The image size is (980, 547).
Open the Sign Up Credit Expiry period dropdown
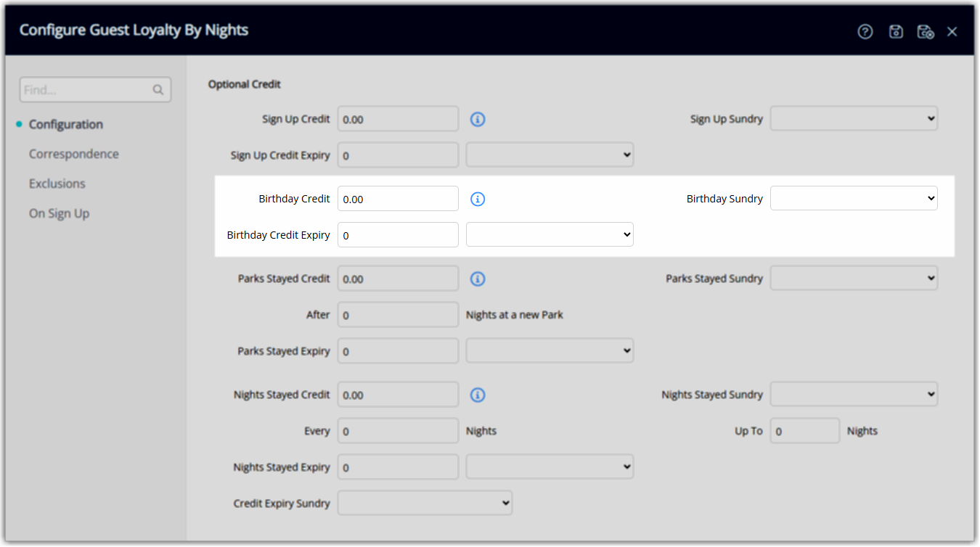click(550, 155)
